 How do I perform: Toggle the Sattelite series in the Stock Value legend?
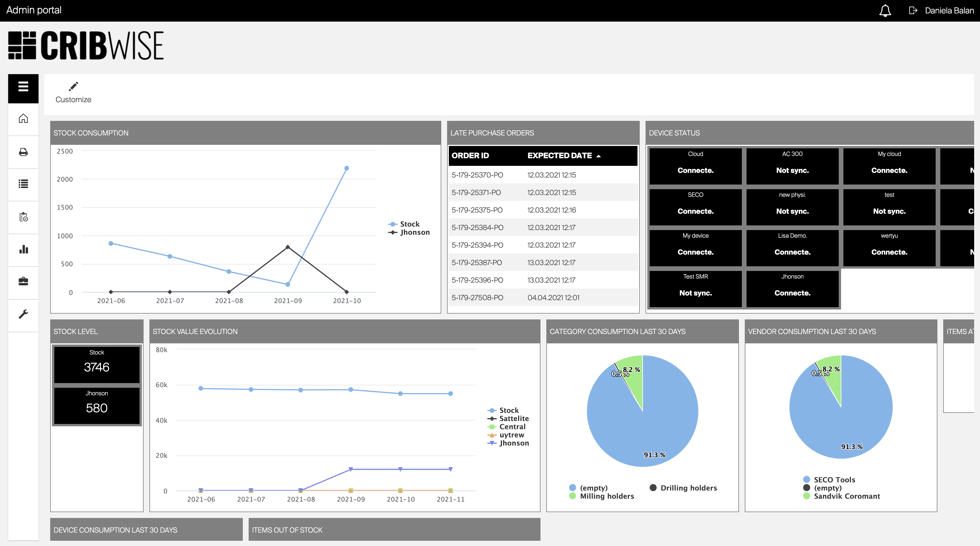pos(514,418)
